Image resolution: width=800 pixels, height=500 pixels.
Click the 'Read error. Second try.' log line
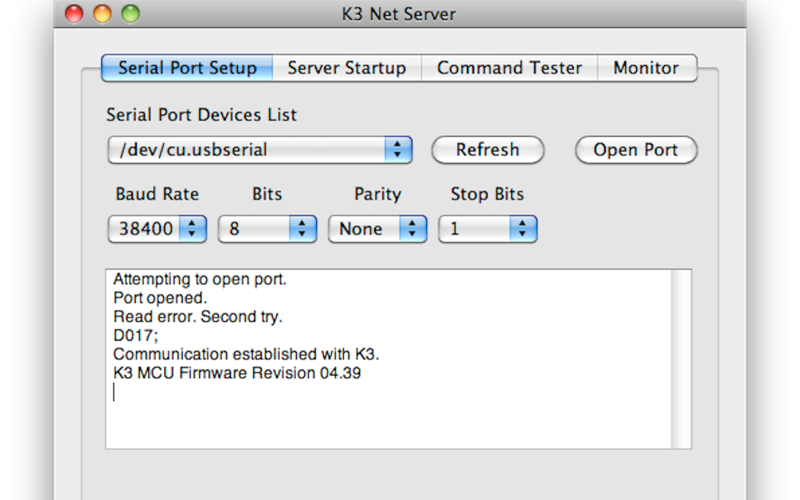pos(198,317)
